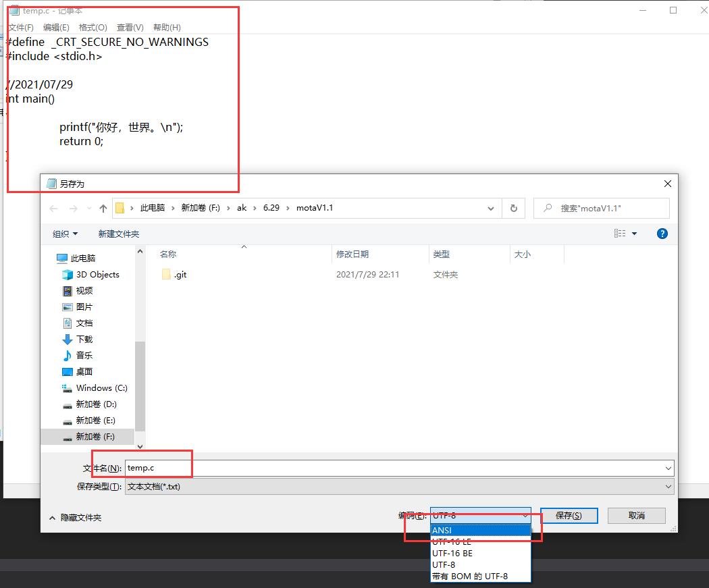This screenshot has width=709, height=588.
Task: Open the 帮助(H) menu in Notepad
Action: (x=167, y=28)
